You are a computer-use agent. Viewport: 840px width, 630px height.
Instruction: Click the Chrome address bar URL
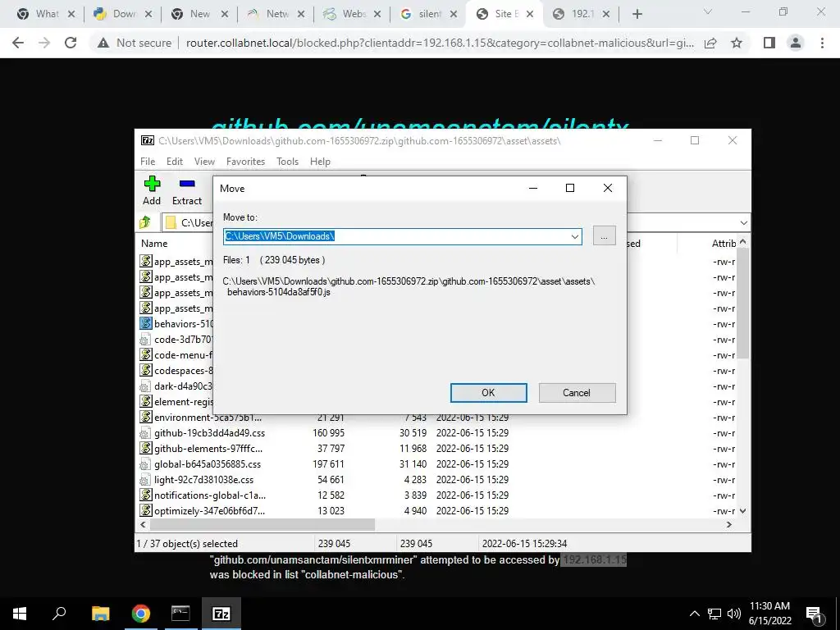point(440,43)
